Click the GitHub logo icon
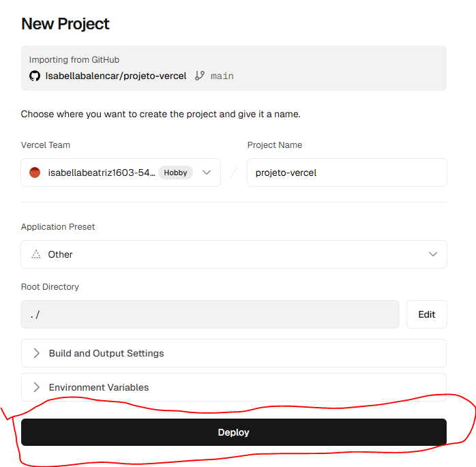This screenshot has height=467, width=476. (x=35, y=76)
